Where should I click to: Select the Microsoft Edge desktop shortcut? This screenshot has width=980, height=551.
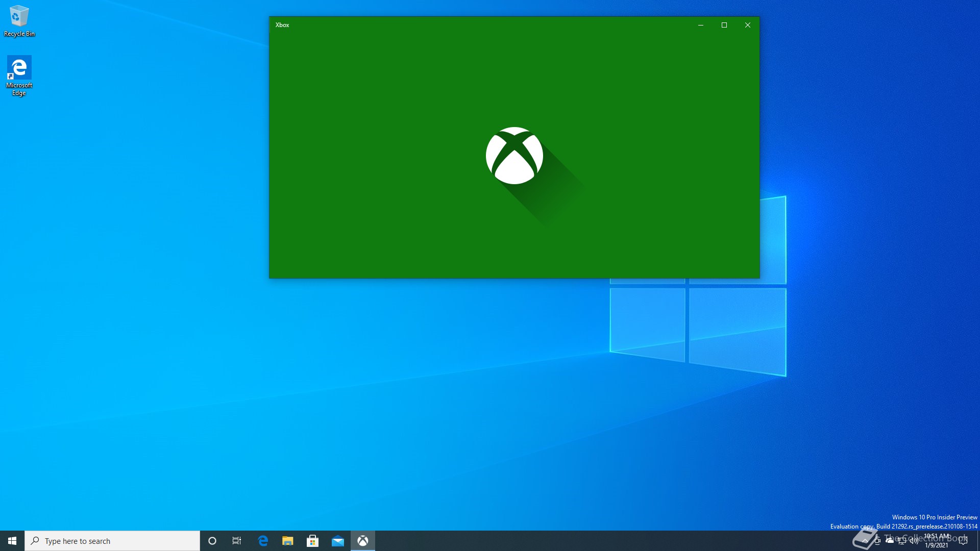19,76
